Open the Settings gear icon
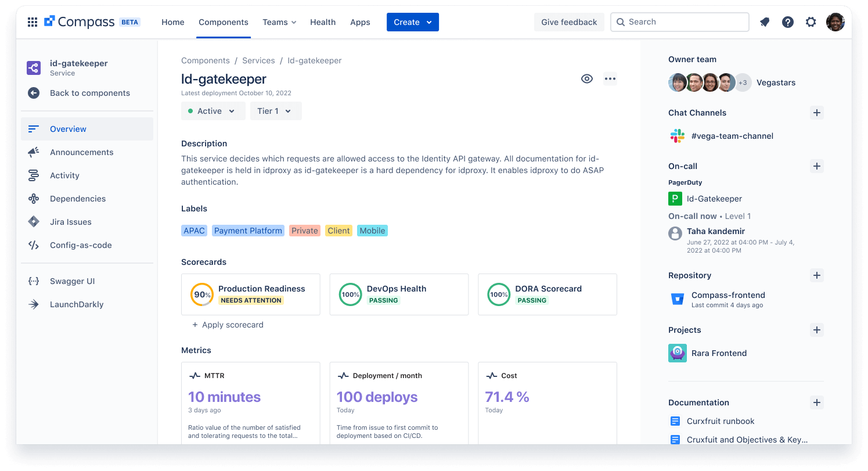 pyautogui.click(x=811, y=21)
